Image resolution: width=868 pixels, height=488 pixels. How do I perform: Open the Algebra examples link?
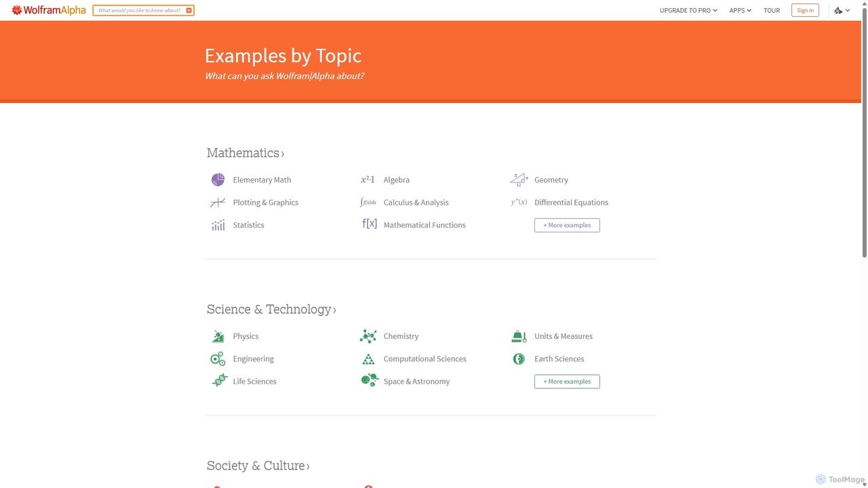396,180
